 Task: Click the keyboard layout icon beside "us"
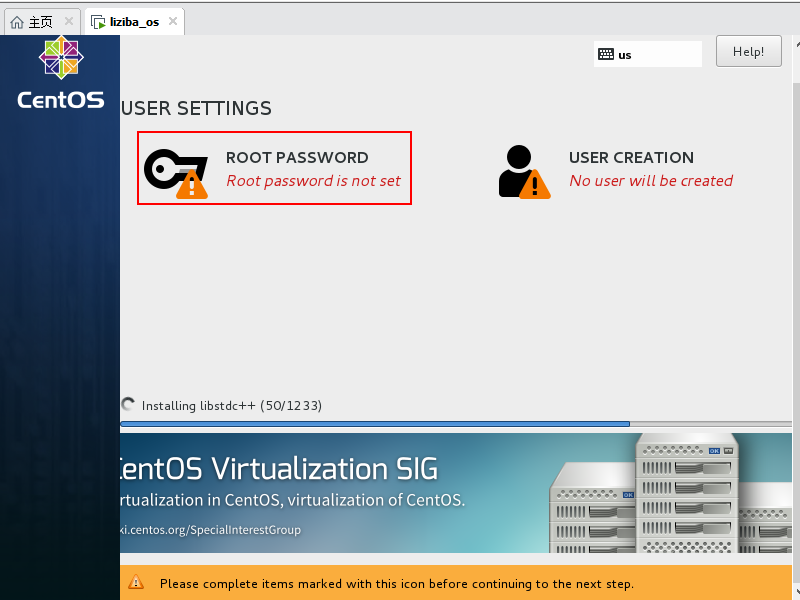tap(605, 55)
